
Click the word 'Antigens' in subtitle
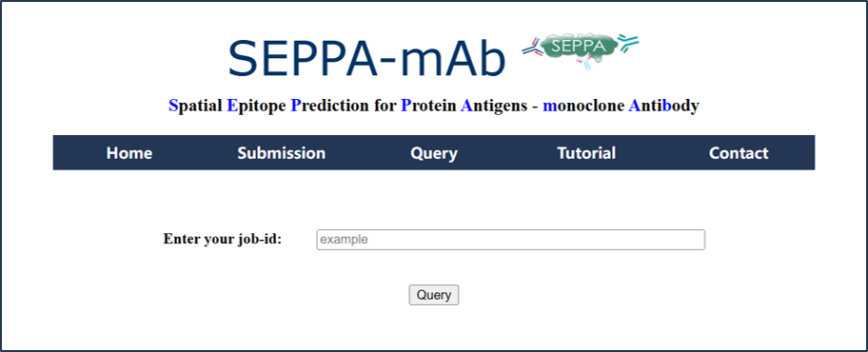click(494, 106)
